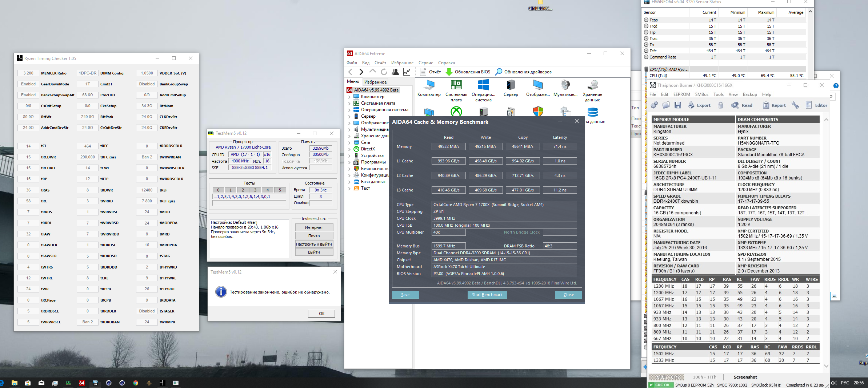
Task: Expand the Программы node in AIDA64 tree
Action: pyautogui.click(x=349, y=162)
